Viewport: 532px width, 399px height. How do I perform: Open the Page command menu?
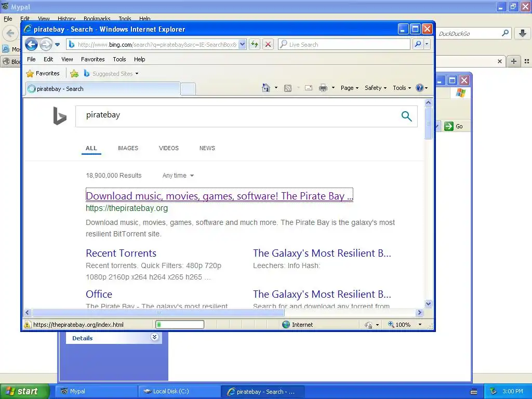350,88
